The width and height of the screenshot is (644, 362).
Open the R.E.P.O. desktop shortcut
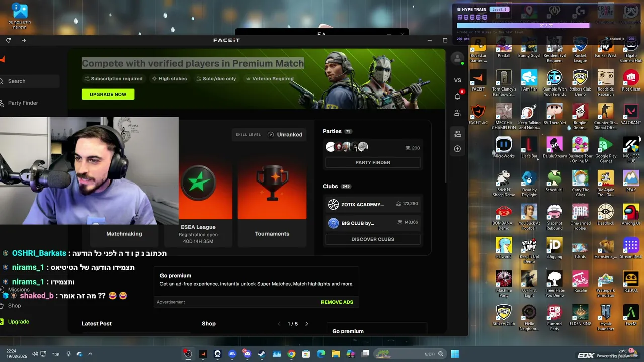click(631, 282)
